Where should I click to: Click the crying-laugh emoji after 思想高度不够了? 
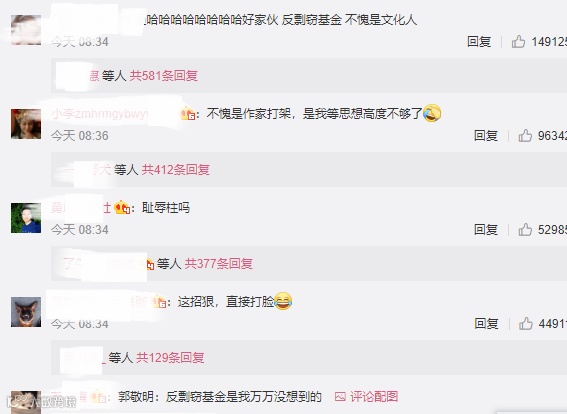point(432,113)
